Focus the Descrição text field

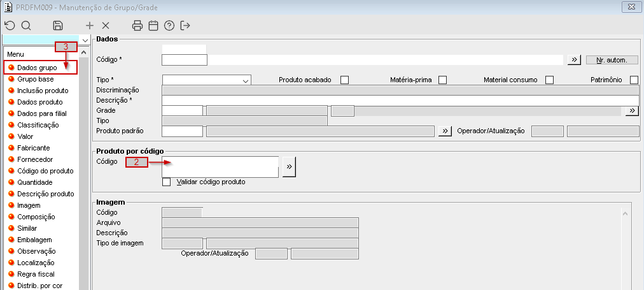coord(400,100)
